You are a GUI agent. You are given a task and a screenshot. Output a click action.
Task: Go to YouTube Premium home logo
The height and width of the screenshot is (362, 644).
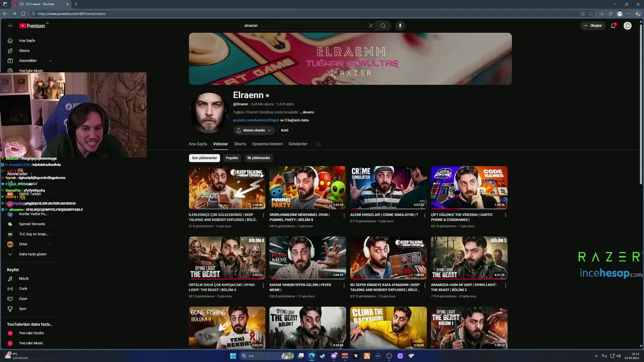33,26
